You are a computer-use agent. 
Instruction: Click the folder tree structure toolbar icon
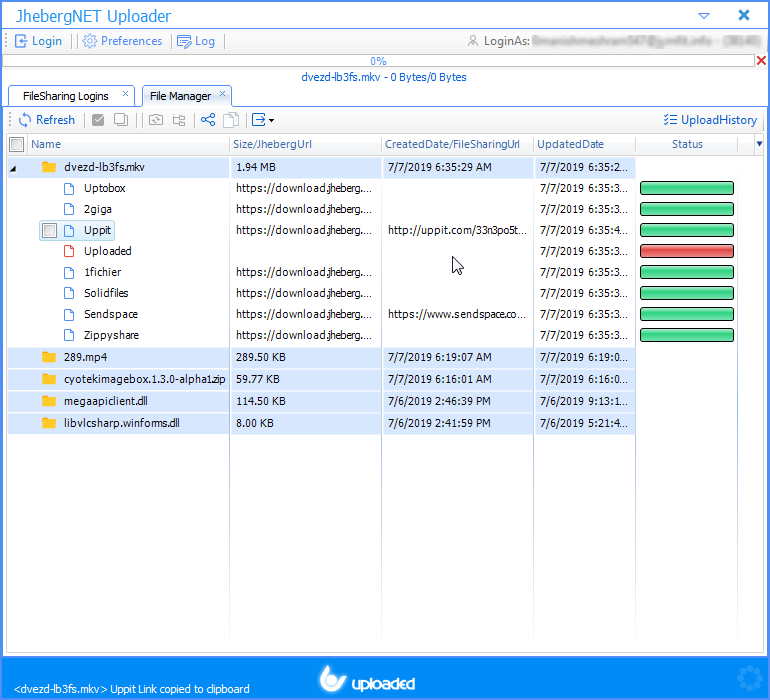tap(179, 120)
